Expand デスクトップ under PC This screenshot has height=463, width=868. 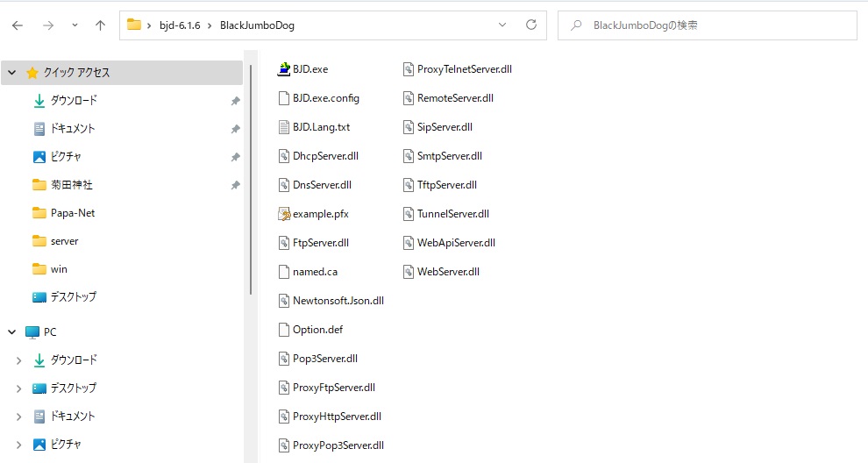point(18,388)
